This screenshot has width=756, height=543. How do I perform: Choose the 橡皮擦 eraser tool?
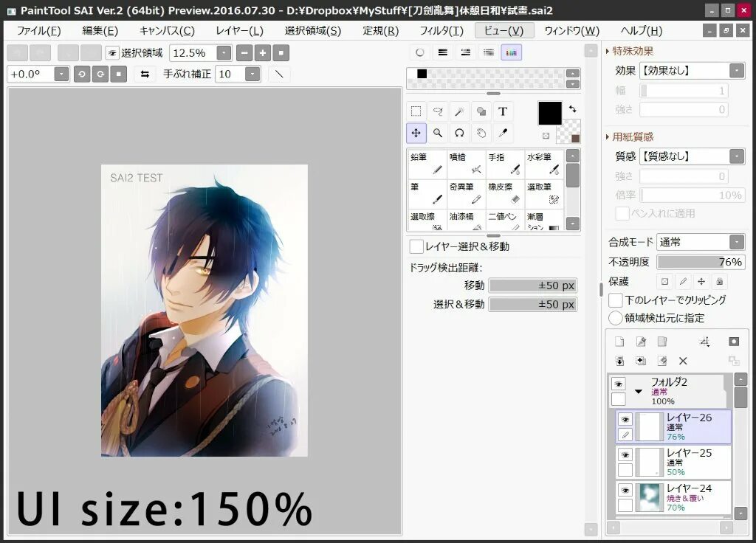505,193
